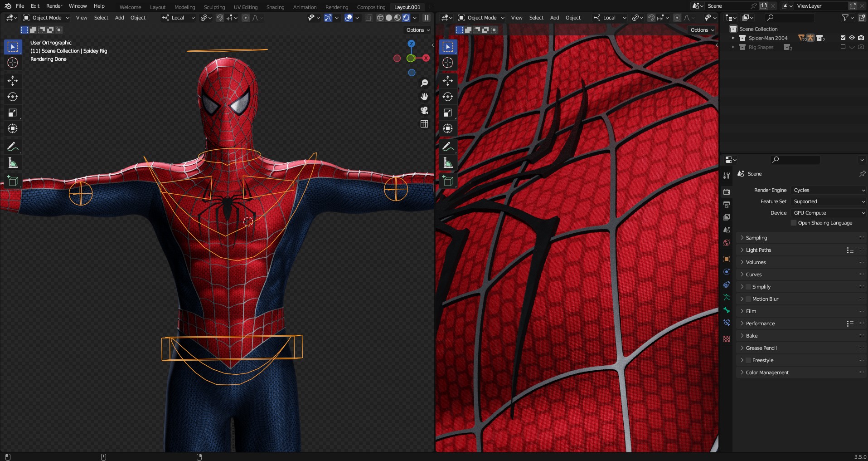
Task: Open the Object properties tab
Action: tap(727, 259)
